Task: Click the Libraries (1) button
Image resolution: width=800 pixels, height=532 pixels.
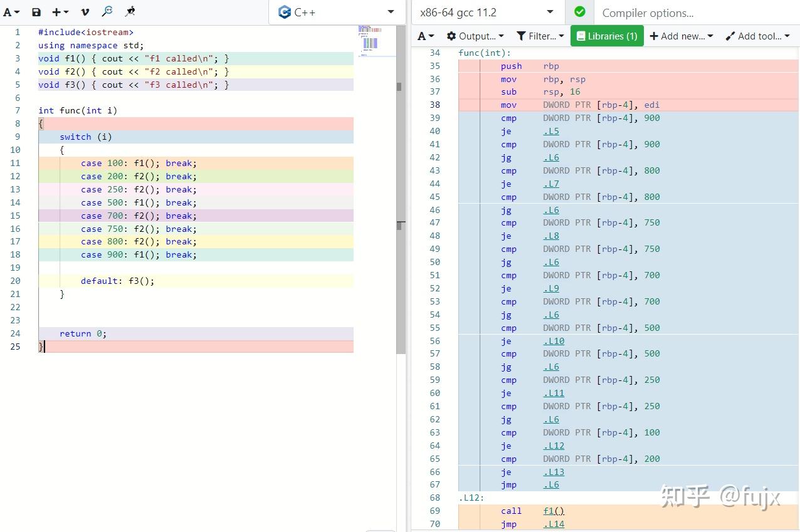Action: coord(606,36)
